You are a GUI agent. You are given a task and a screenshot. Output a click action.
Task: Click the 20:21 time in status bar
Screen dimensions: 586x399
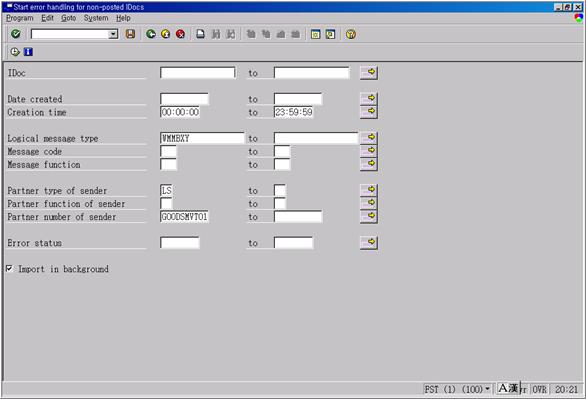[567, 390]
